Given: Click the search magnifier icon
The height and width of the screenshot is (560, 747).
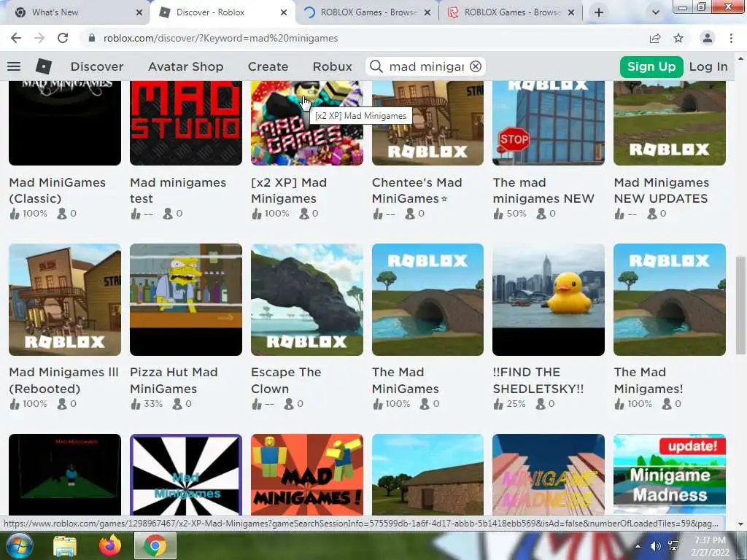Looking at the screenshot, I should 376,66.
